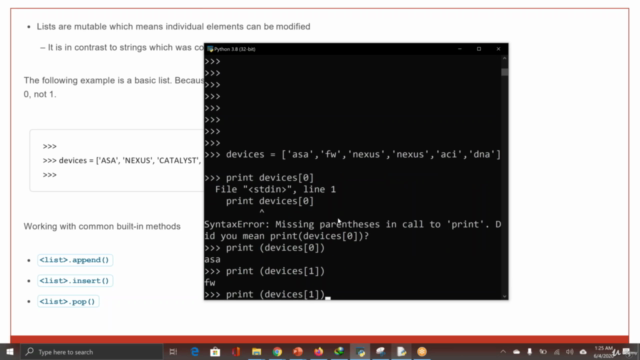640x360 pixels.
Task: Open the notepad-style taskbar app
Action: point(401,351)
